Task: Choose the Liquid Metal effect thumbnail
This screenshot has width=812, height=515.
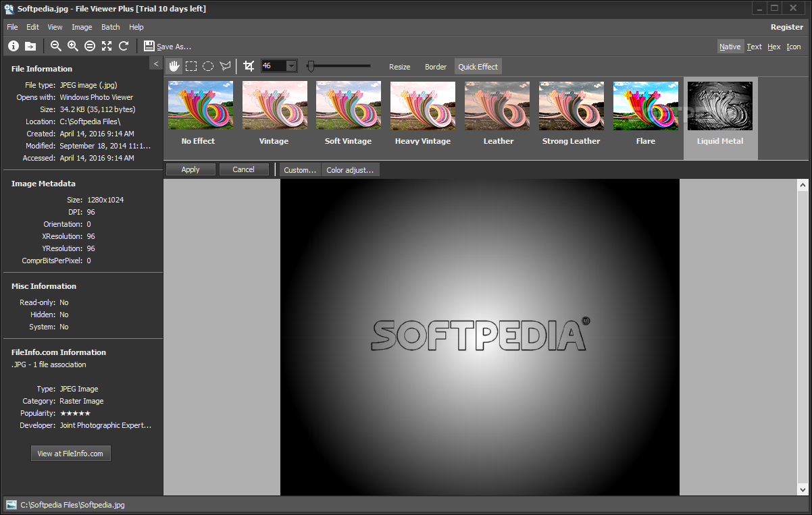Action: click(x=720, y=105)
